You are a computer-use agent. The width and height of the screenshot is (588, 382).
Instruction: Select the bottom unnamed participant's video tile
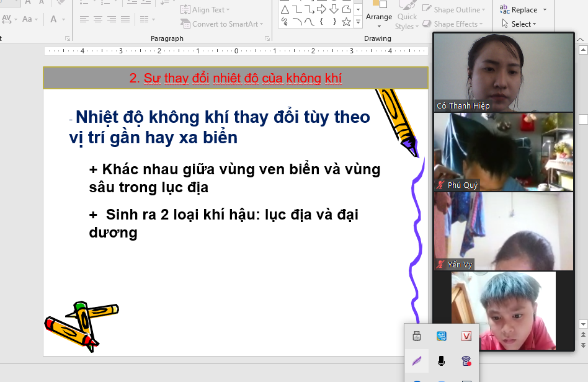[x=504, y=311]
